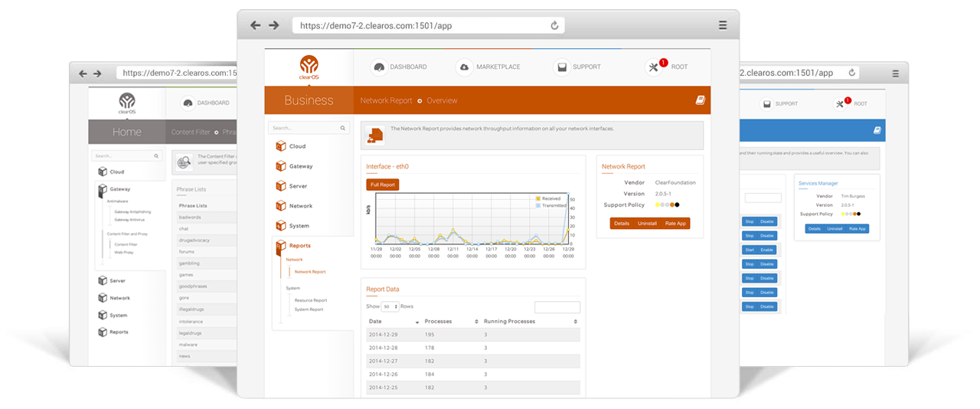Open the Show 50 Rows dropdown
The width and height of the screenshot is (980, 409).
(390, 306)
